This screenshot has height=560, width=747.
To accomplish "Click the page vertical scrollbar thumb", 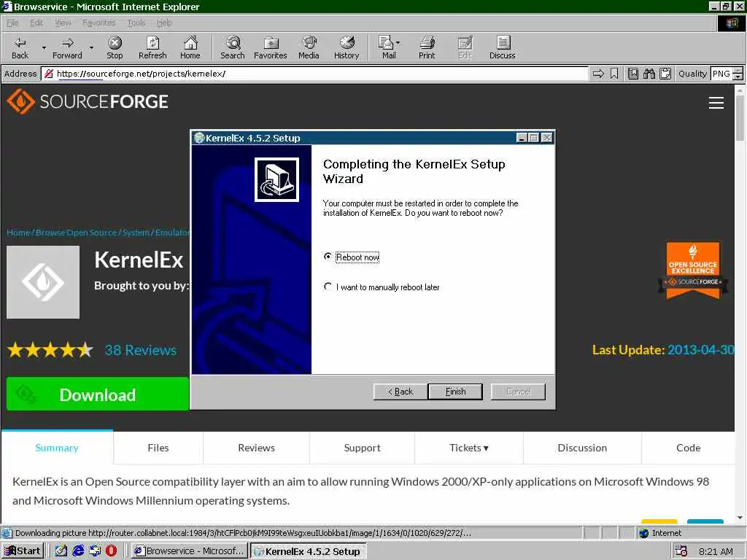I will (740, 118).
